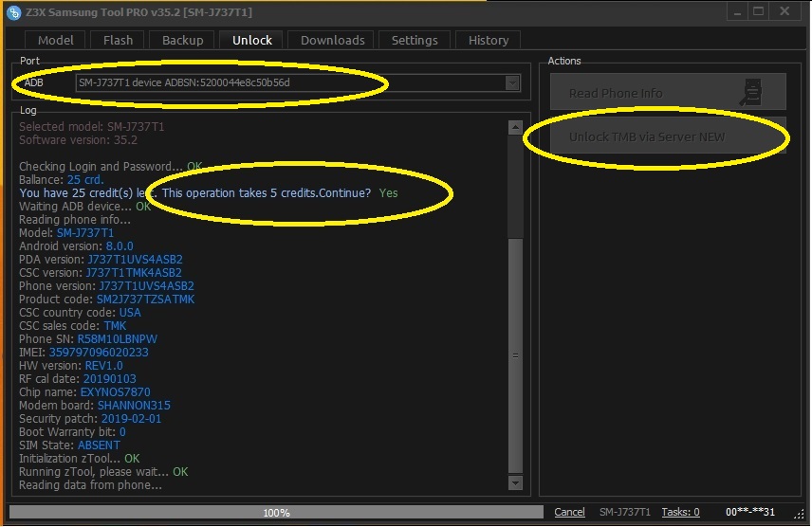Click the Read Phone Info button
Screen dimensions: 812x527
coord(668,92)
